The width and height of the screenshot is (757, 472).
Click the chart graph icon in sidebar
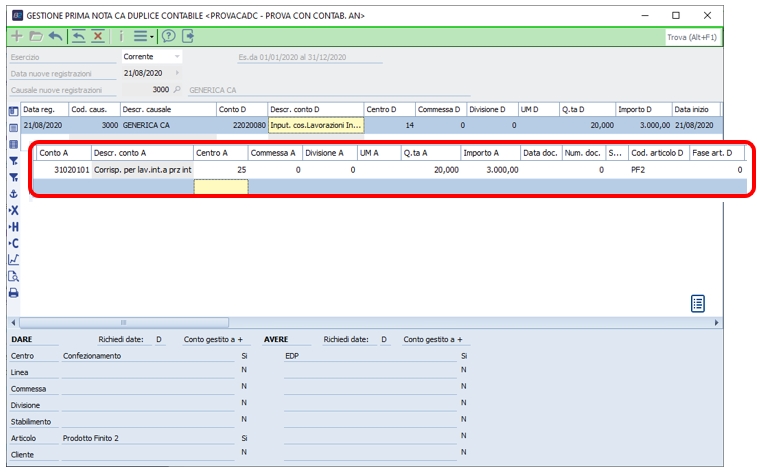(13, 259)
